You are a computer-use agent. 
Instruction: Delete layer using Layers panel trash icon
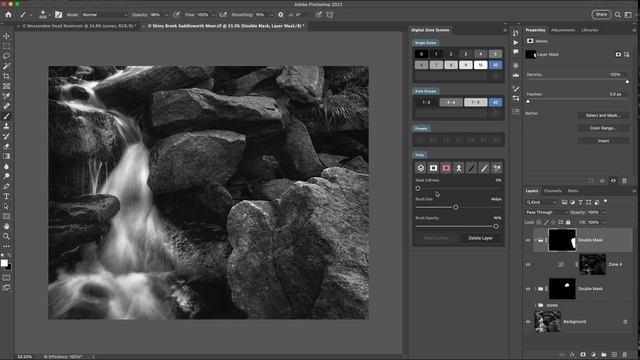[x=624, y=355]
